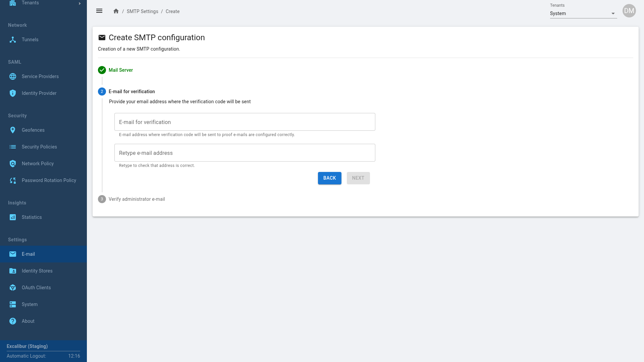
Task: Open the About help icon
Action: (x=13, y=321)
